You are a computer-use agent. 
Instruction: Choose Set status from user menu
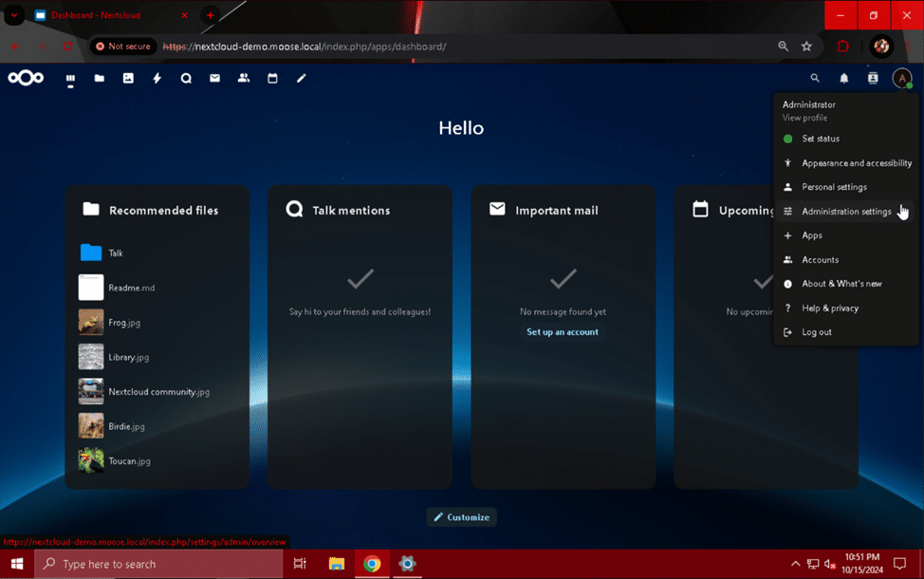point(846,139)
